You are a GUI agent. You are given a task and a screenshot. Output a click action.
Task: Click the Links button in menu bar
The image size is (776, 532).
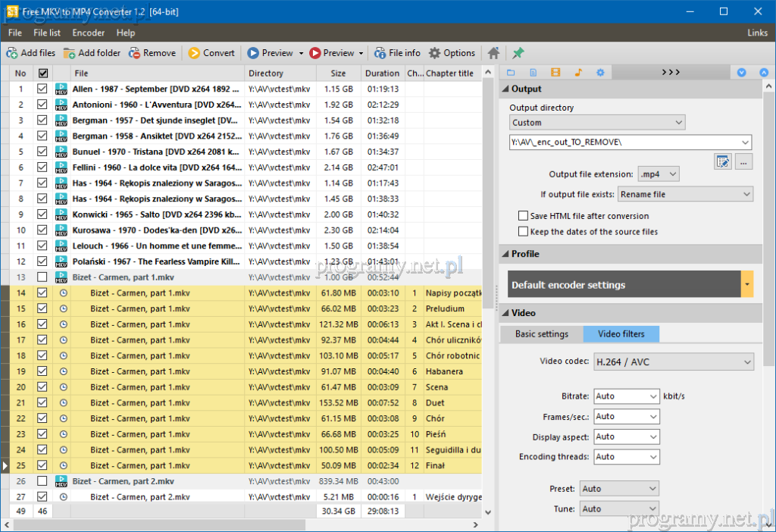(757, 33)
